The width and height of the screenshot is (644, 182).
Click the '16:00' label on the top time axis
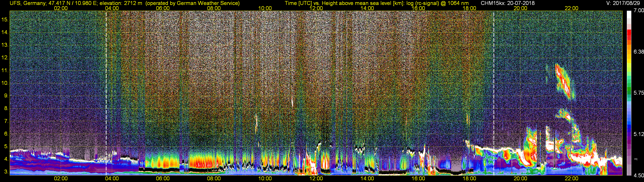click(x=418, y=8)
